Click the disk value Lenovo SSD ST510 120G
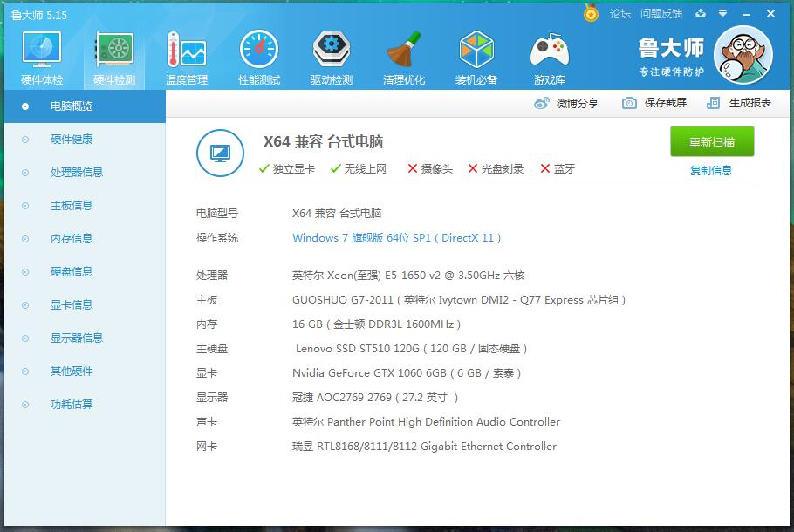Screen dimensions: 794x532 [411, 349]
